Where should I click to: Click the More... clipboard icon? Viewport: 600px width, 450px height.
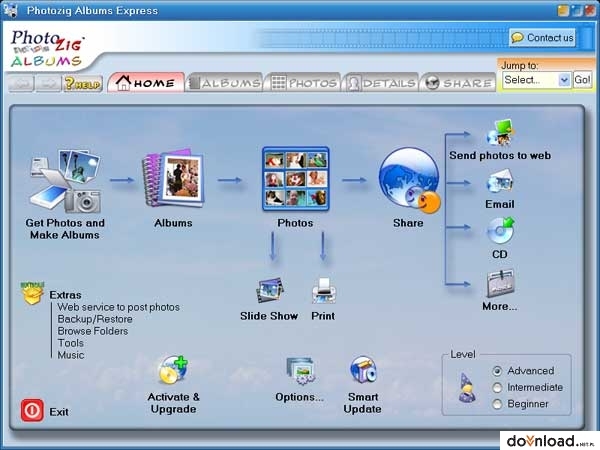[501, 284]
